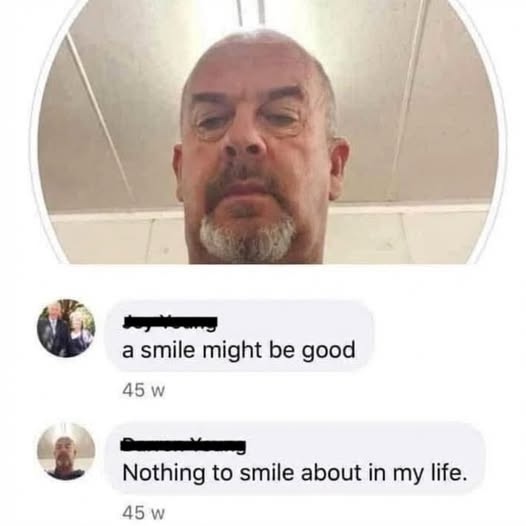Image resolution: width=526 pixels, height=526 pixels.
Task: Open the large circular profile photo
Action: pyautogui.click(x=268, y=132)
